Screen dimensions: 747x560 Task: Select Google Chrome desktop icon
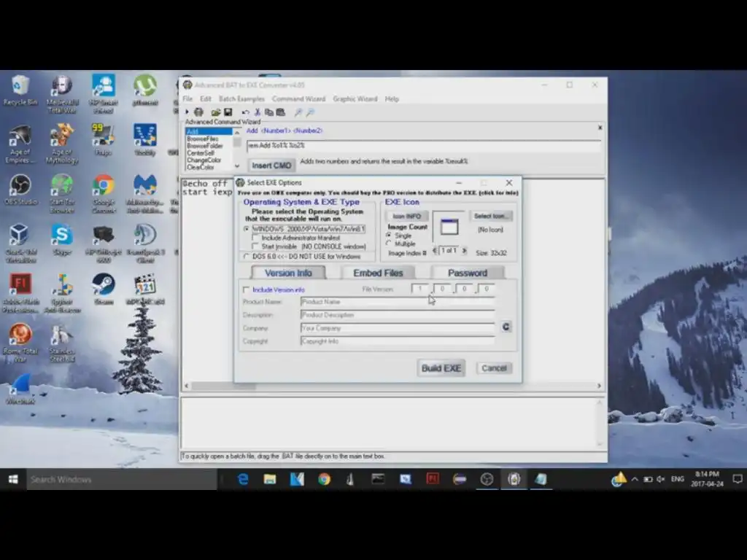(104, 193)
